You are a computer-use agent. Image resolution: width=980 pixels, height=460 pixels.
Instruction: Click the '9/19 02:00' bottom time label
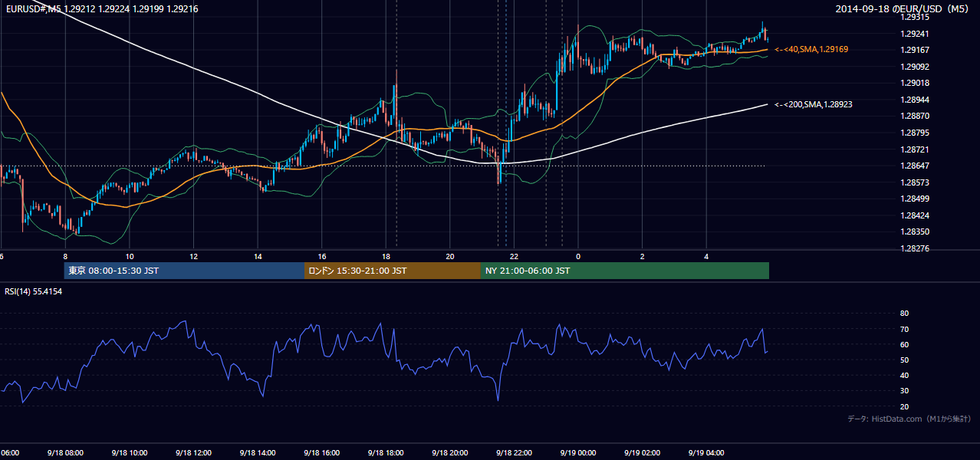tap(642, 452)
